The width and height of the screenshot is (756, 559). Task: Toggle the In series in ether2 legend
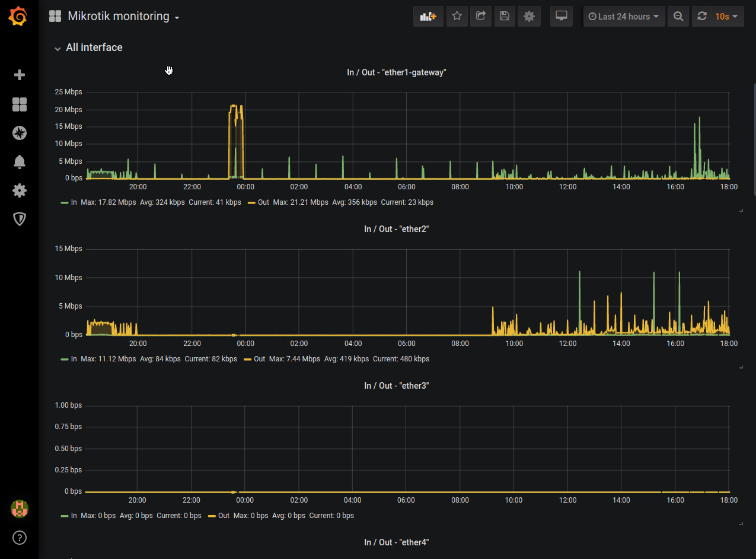coord(74,359)
